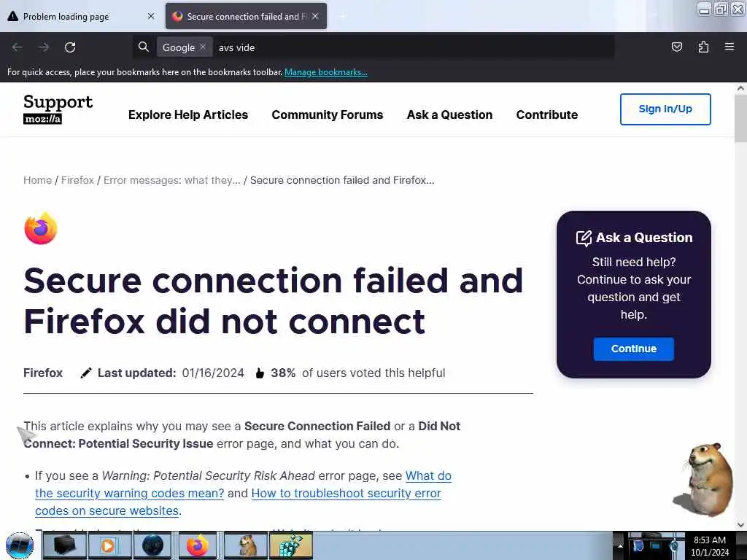Open Explore Help Articles menu

pyautogui.click(x=188, y=114)
